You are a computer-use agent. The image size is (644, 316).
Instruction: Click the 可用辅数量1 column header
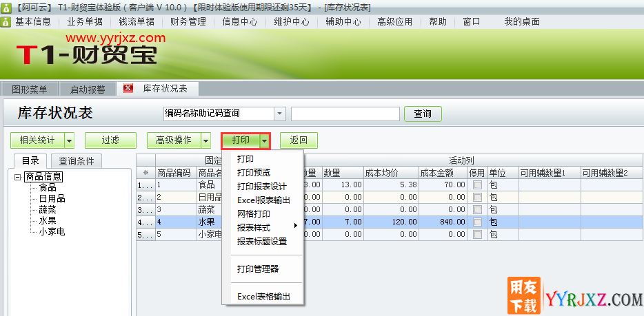tap(550, 173)
